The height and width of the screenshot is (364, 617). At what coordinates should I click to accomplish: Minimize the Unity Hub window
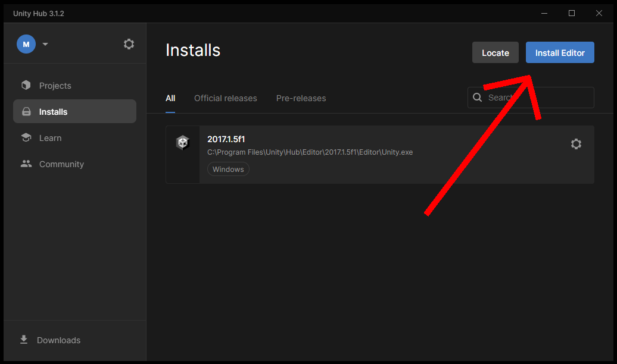[x=544, y=13]
